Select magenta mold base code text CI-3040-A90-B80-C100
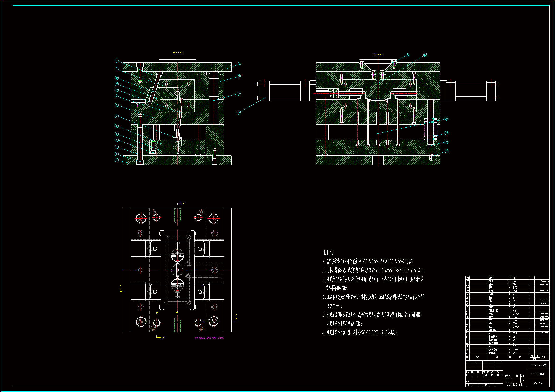Image resolution: width=555 pixels, height=392 pixels. tap(209, 338)
